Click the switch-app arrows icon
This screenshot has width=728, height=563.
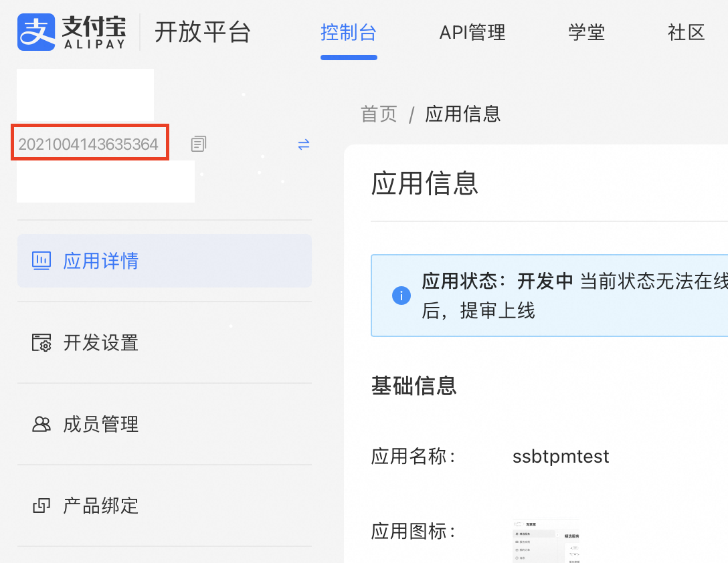pyautogui.click(x=303, y=144)
